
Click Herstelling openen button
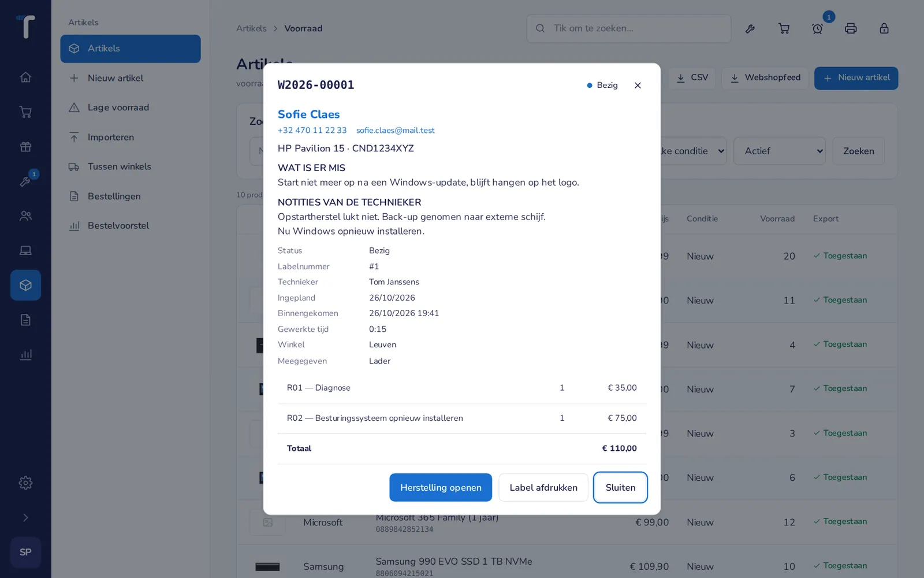[441, 488]
